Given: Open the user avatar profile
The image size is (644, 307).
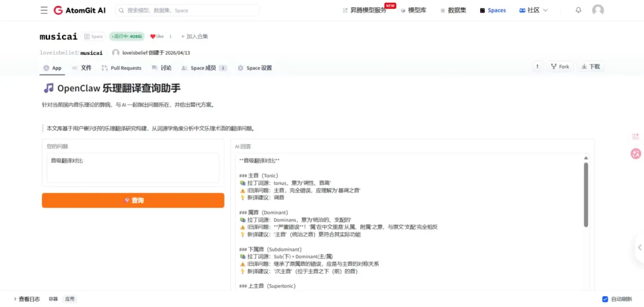Looking at the screenshot, I should (597, 10).
